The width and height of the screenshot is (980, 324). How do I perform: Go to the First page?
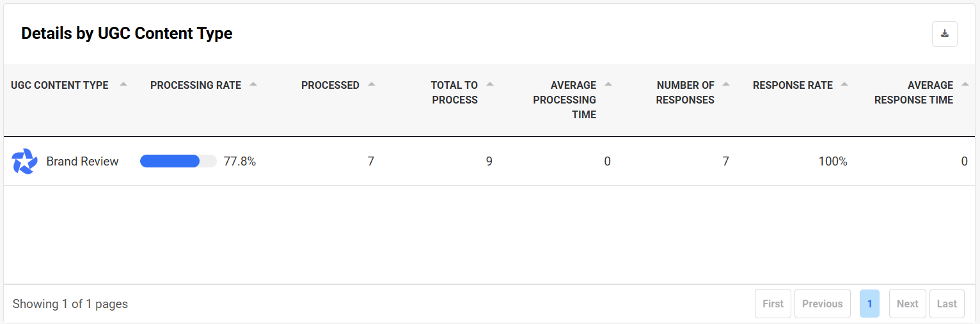(773, 304)
